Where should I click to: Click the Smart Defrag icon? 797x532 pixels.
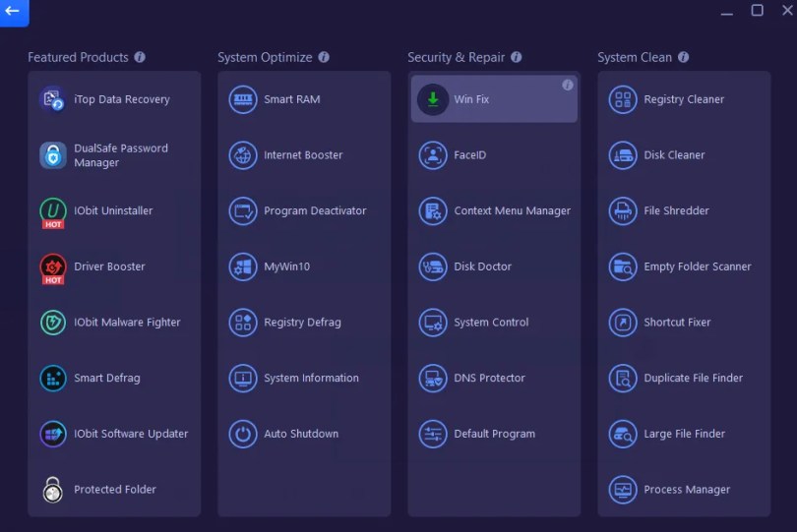(53, 378)
